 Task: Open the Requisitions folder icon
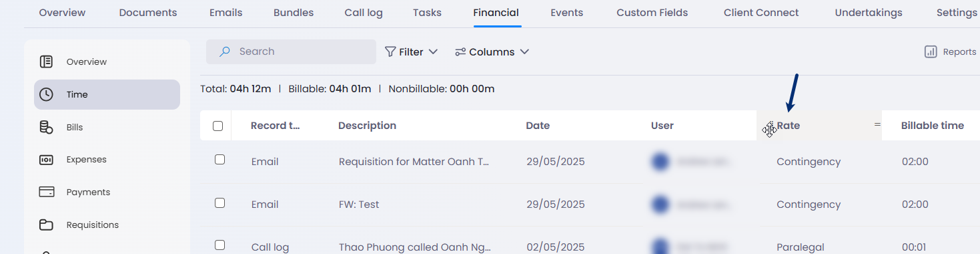click(46, 225)
